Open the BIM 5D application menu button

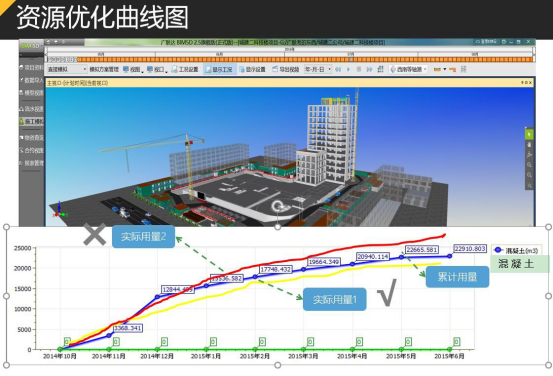coord(31,46)
